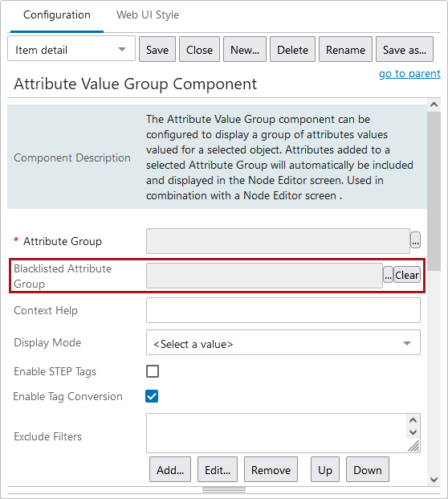Screen dimensions: 448x499
Task: Click the main panel scroll down arrow
Action: tap(434, 479)
